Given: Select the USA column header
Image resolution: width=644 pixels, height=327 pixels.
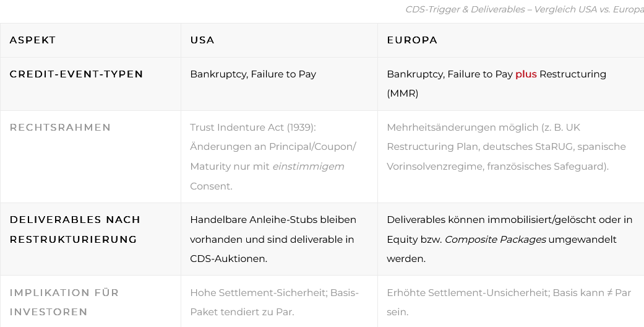Looking at the screenshot, I should (x=202, y=40).
